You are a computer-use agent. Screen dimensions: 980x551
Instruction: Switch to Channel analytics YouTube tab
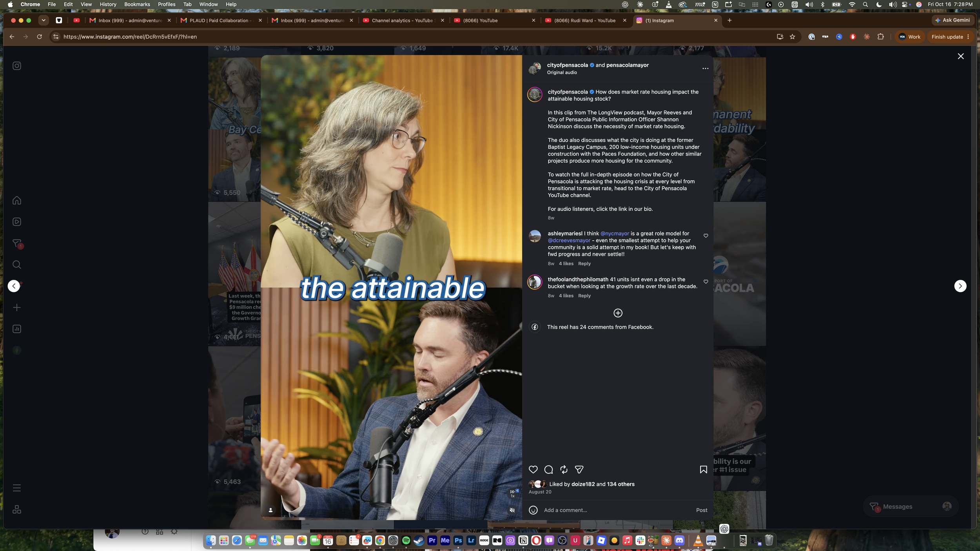403,20
